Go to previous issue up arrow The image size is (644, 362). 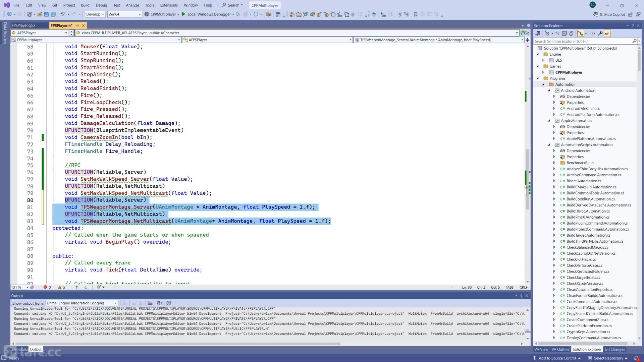(x=77, y=287)
